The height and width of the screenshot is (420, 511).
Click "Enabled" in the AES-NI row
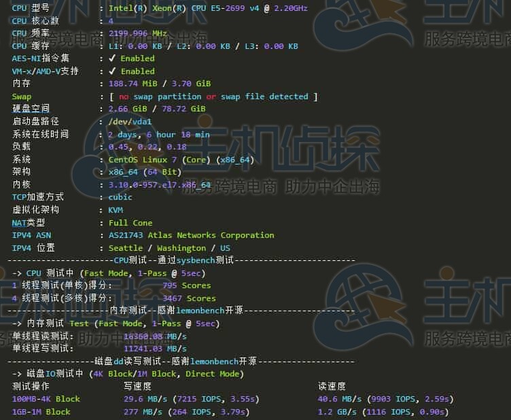click(137, 58)
